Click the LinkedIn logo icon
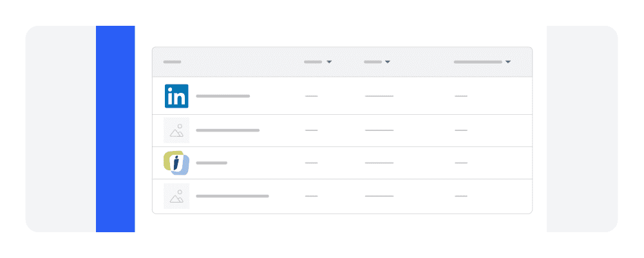This screenshot has height=258, width=644. [176, 96]
